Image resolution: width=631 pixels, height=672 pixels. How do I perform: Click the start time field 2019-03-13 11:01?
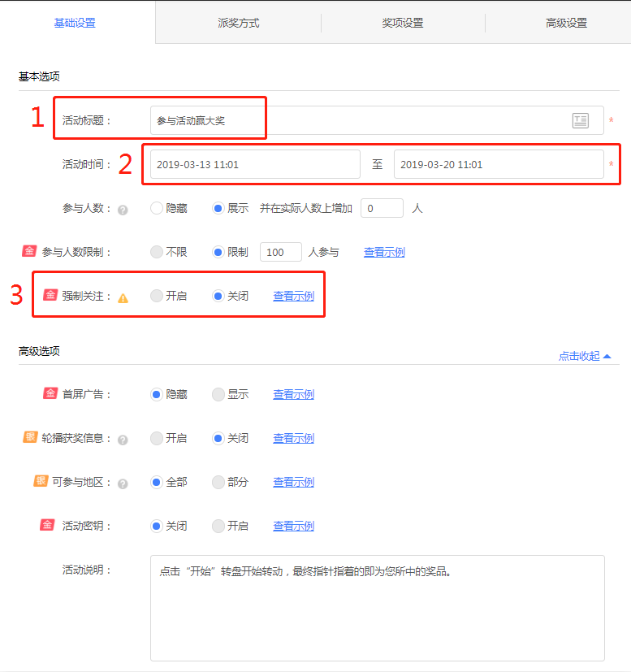(x=255, y=164)
